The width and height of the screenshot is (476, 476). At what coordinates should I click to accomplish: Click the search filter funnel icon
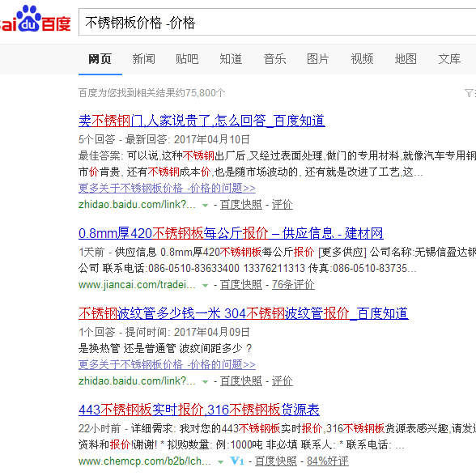tap(469, 92)
